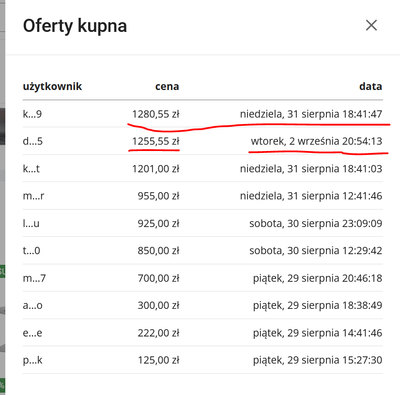Click date piątek, 29 sierpnia 14:41:46
Image resolution: width=400 pixels, height=395 pixels.
[317, 333]
